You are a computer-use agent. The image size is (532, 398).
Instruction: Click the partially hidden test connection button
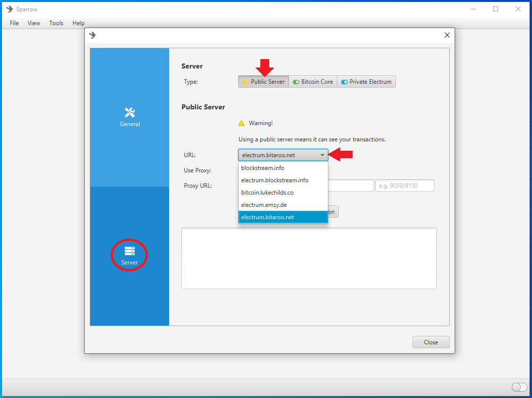(x=333, y=212)
